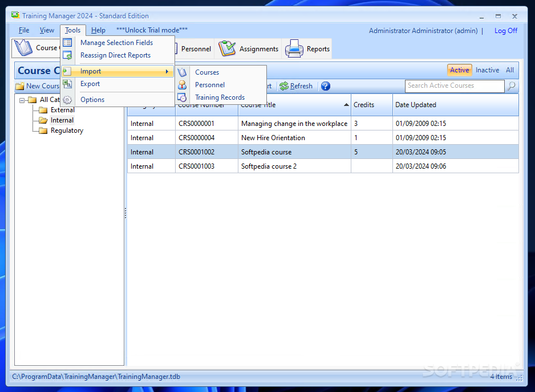The width and height of the screenshot is (535, 392).
Task: Click the 4 Items count in the status bar
Action: (x=501, y=377)
